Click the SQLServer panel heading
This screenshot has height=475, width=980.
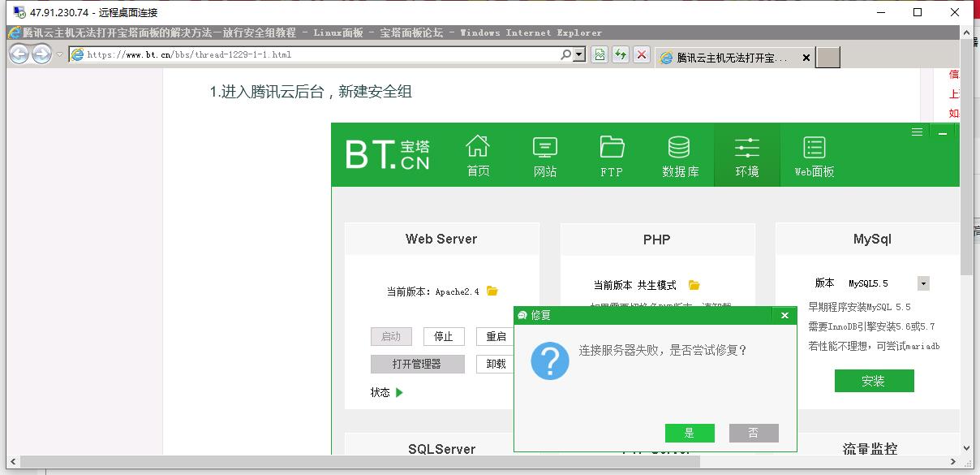441,449
